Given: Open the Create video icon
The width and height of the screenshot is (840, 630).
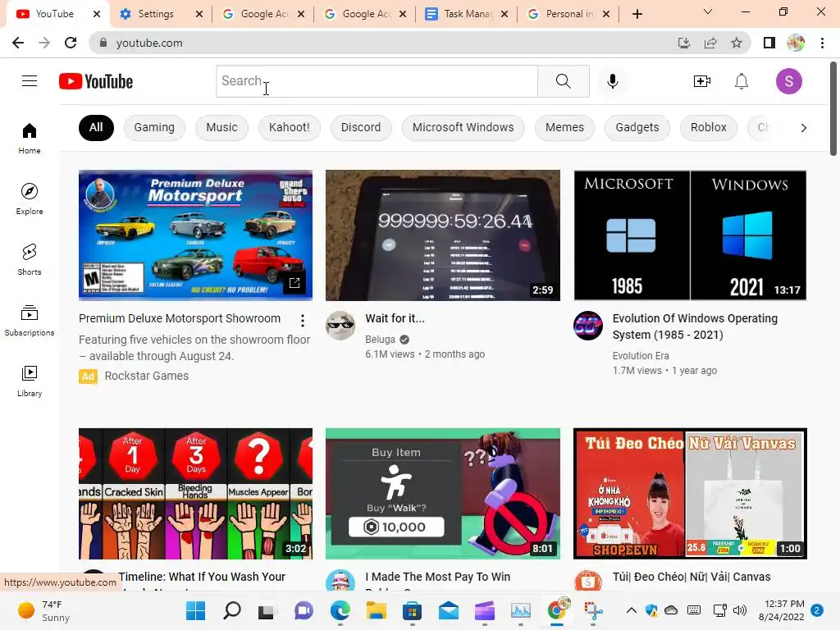Looking at the screenshot, I should click(702, 81).
